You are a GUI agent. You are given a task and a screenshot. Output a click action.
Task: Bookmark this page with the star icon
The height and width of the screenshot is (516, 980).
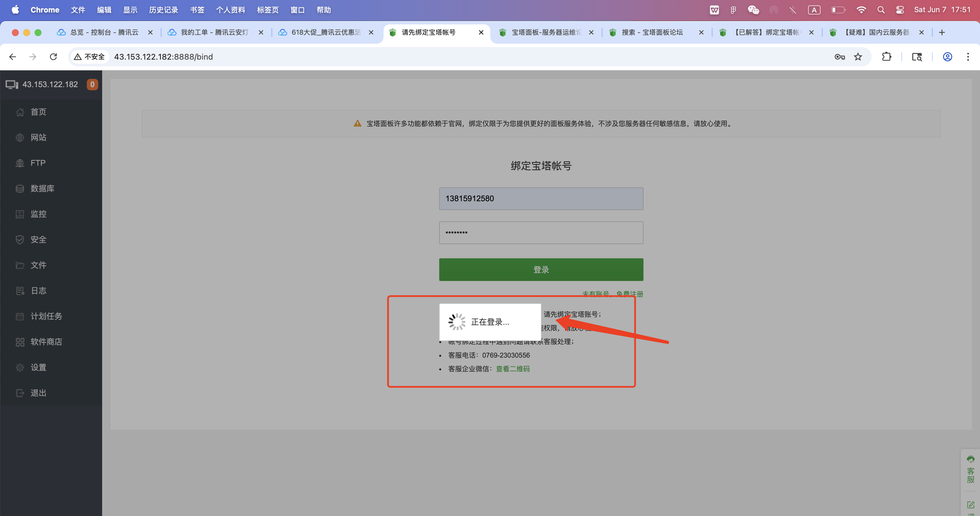click(858, 57)
